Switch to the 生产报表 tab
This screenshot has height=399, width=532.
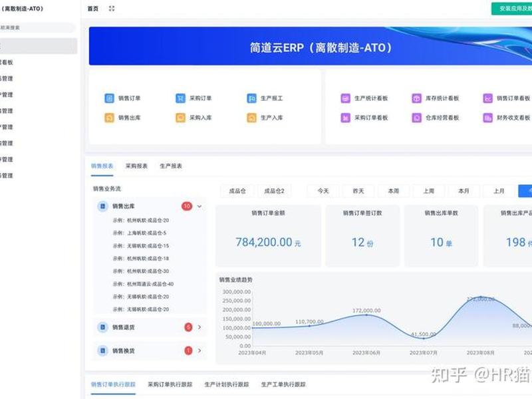tap(171, 166)
